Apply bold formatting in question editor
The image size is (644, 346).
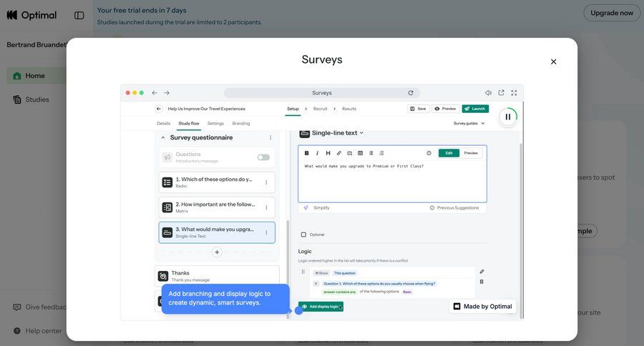tap(306, 153)
